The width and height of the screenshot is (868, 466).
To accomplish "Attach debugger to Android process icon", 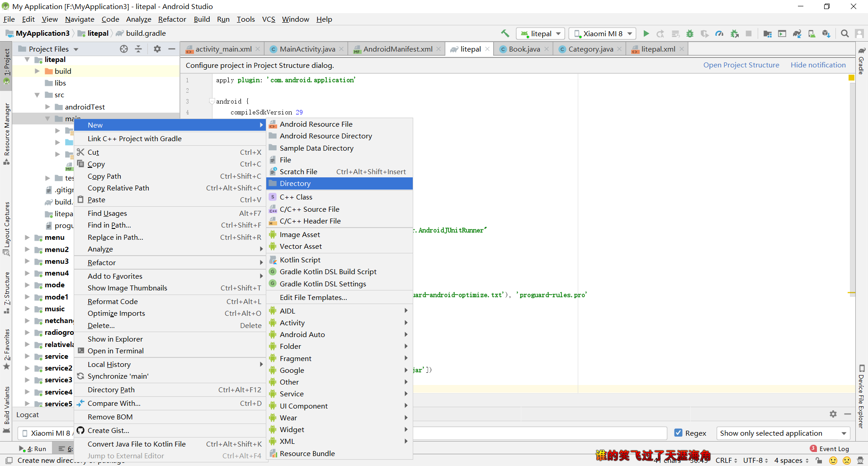I will tap(735, 33).
